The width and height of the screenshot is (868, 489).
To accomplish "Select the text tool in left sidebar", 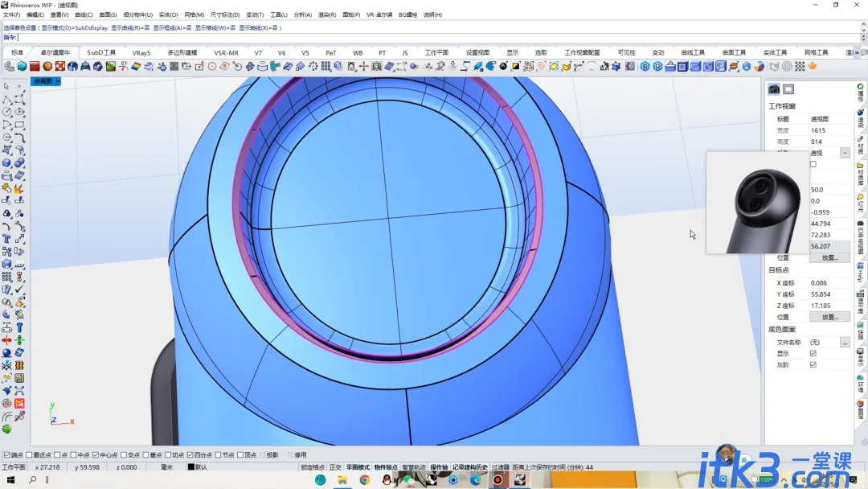I will pos(6,239).
